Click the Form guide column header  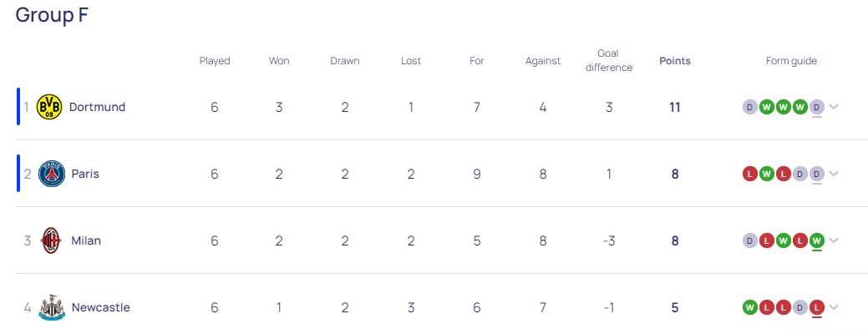(791, 61)
